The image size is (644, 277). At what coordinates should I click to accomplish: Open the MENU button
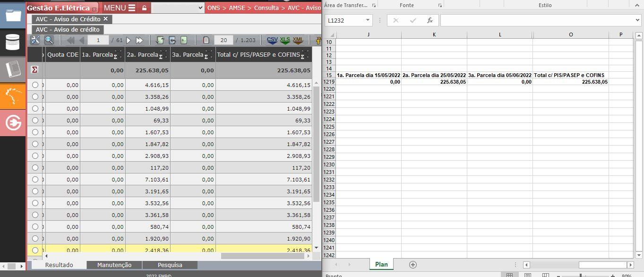click(119, 8)
